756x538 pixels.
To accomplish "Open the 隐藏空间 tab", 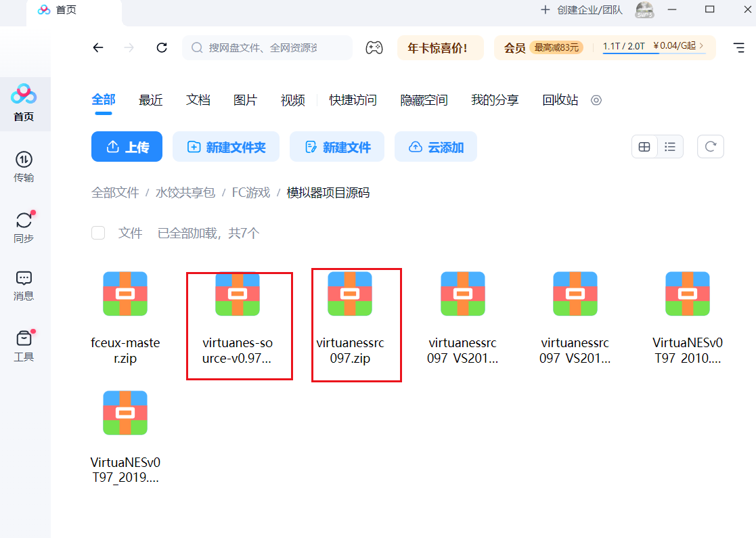I will click(424, 100).
